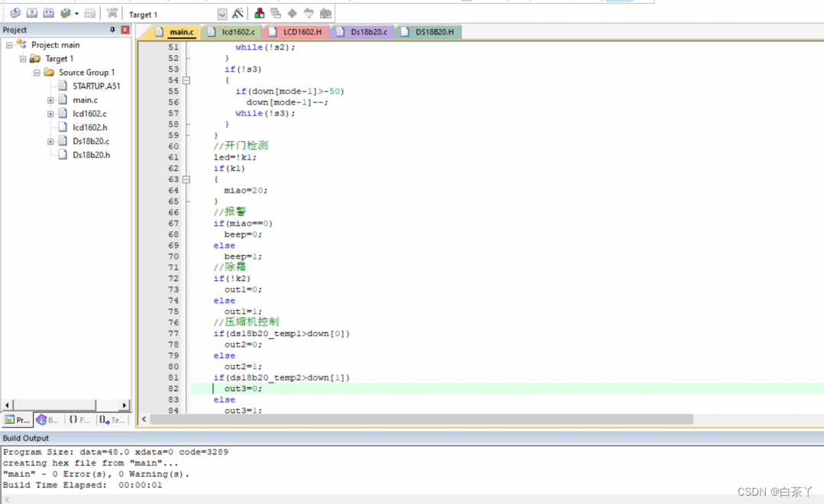
Task: Expand the Ds18b20.c tree node
Action: pyautogui.click(x=50, y=141)
